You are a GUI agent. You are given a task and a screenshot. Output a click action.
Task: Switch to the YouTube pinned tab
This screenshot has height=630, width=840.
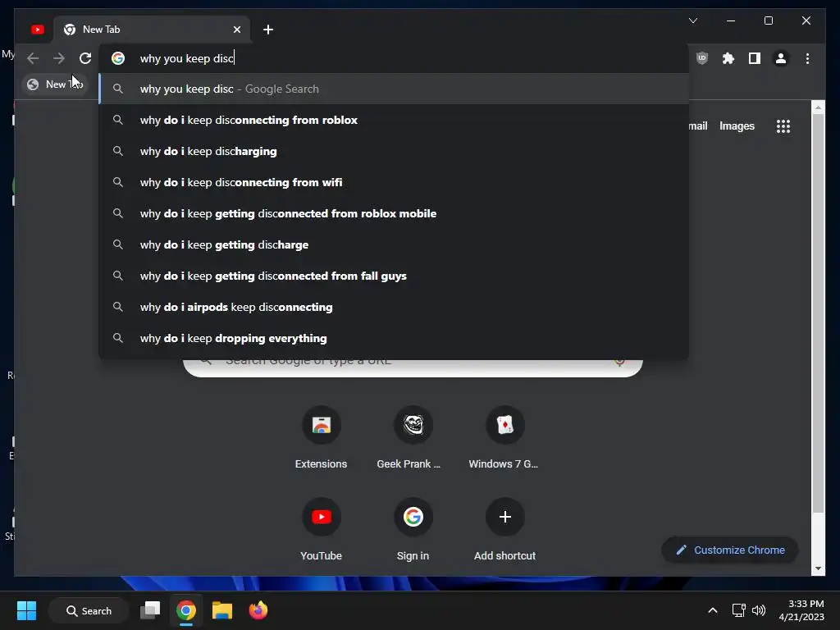38,30
